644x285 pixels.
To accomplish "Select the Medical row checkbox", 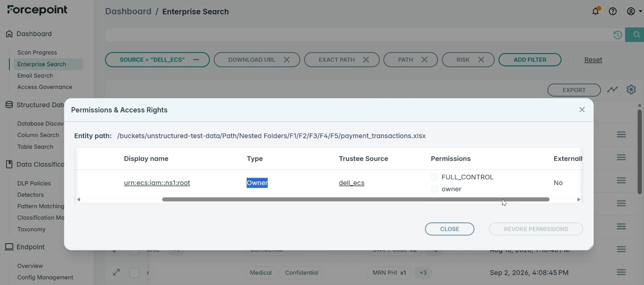I will [134, 272].
